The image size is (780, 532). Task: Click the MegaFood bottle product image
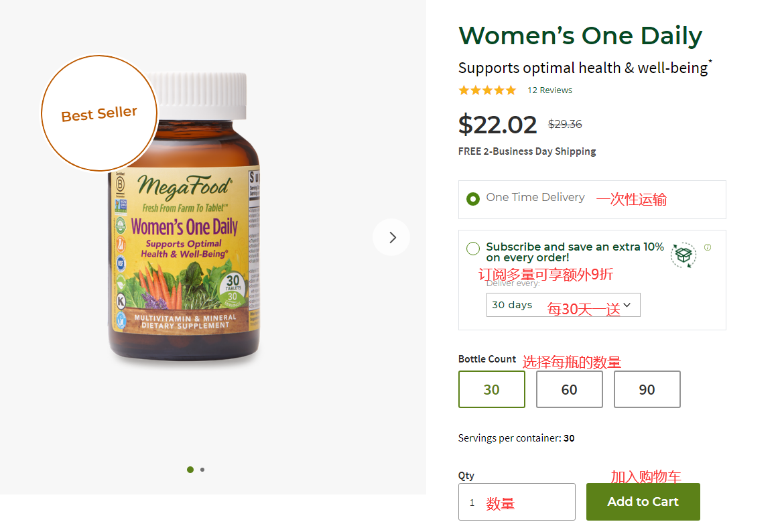184,255
